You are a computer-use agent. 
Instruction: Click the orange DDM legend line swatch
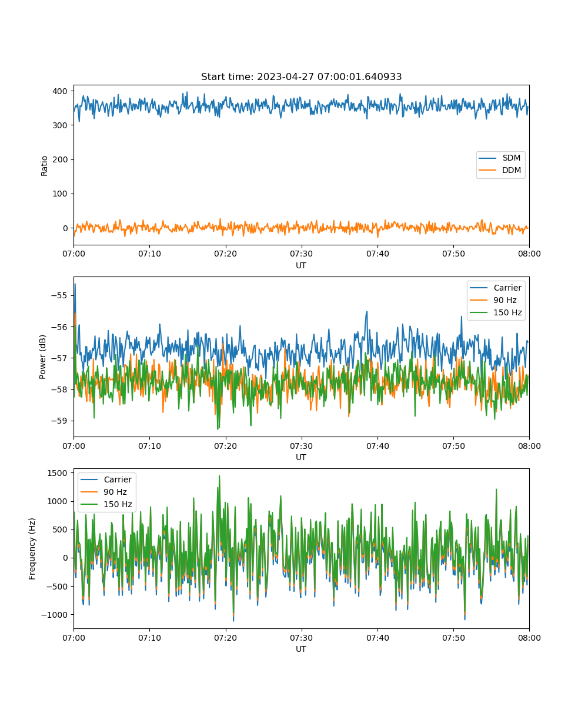click(488, 171)
